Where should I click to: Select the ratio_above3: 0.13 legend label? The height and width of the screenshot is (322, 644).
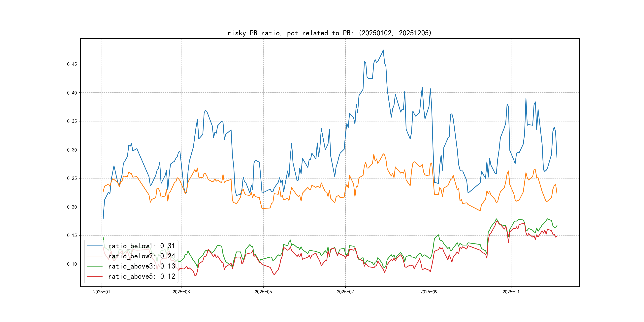(x=142, y=266)
